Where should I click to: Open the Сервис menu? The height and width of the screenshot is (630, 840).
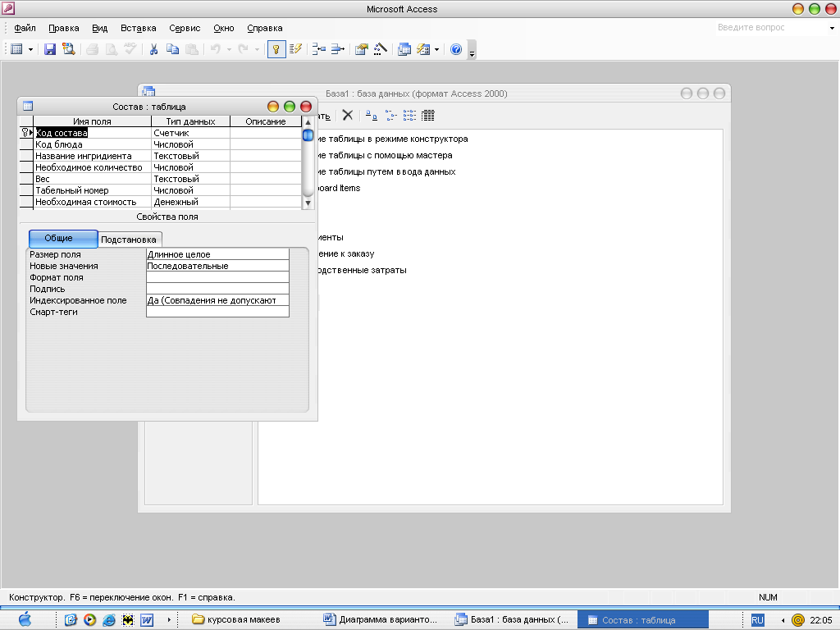click(x=185, y=28)
